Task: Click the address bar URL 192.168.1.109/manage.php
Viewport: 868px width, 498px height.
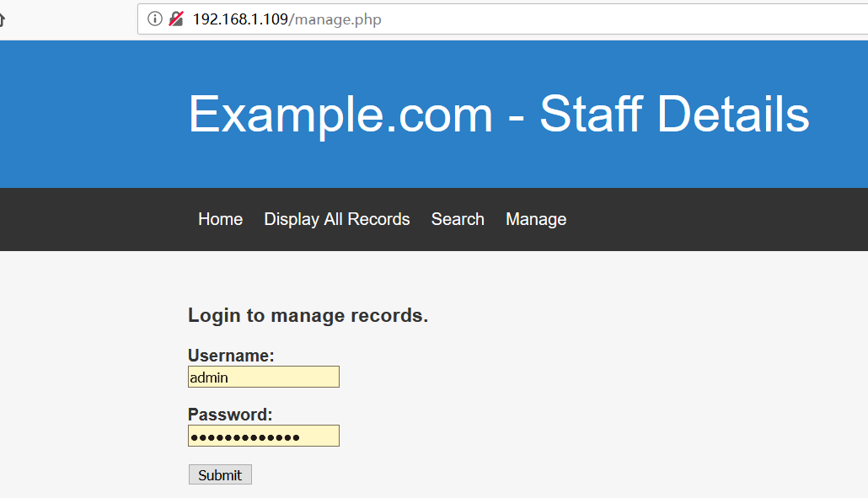Action: [287, 19]
